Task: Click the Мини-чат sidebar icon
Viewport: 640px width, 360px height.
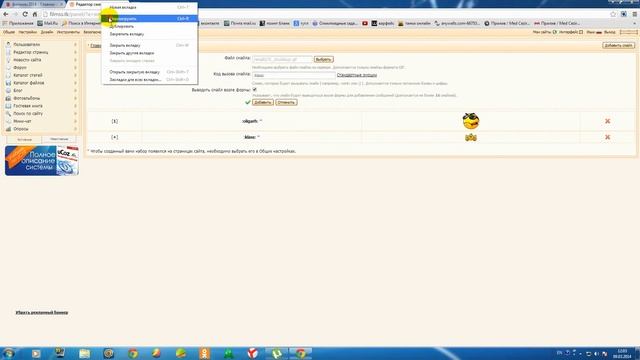Action: point(8,121)
